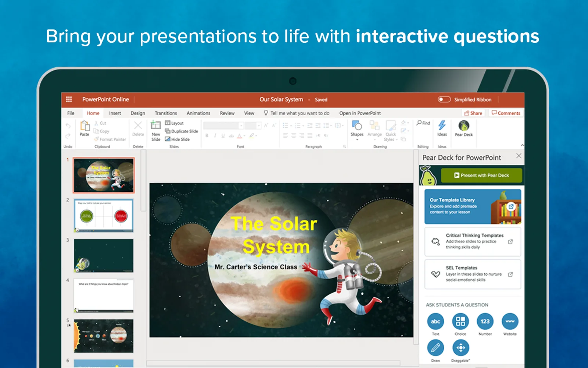Viewport: 588px width, 368px height.
Task: Add a Choice question icon
Action: pos(460,321)
